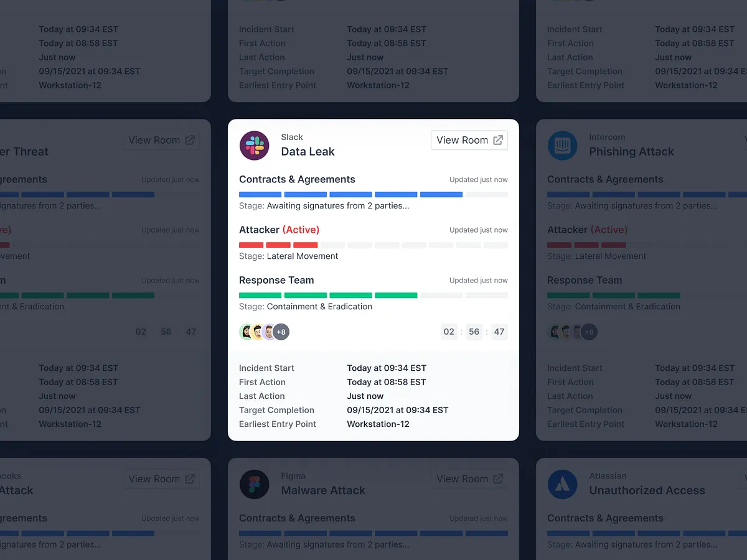Click the Intercom logo on Phishing Attack card
This screenshot has height=560, width=747.
point(562,146)
